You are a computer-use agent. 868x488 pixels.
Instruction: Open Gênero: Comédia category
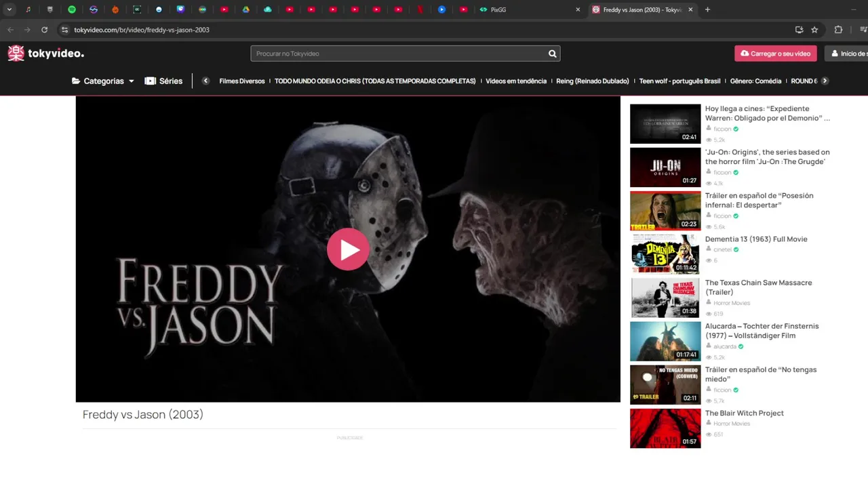pyautogui.click(x=755, y=81)
